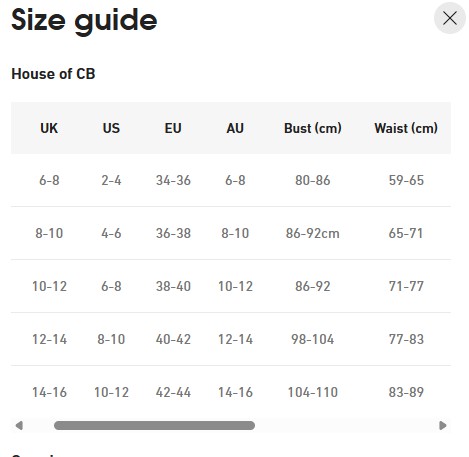Click the waist 83-89 cell
The width and height of the screenshot is (469, 457).
[x=406, y=392]
